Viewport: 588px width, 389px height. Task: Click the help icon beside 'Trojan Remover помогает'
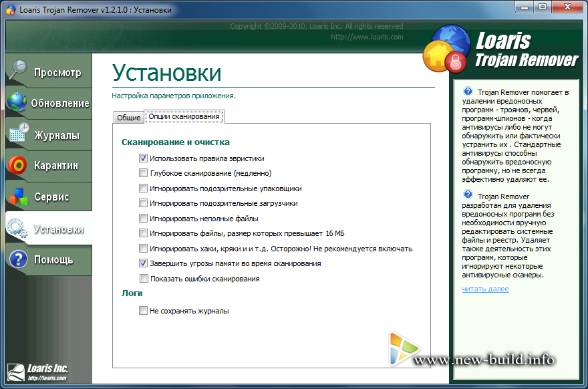pos(468,91)
